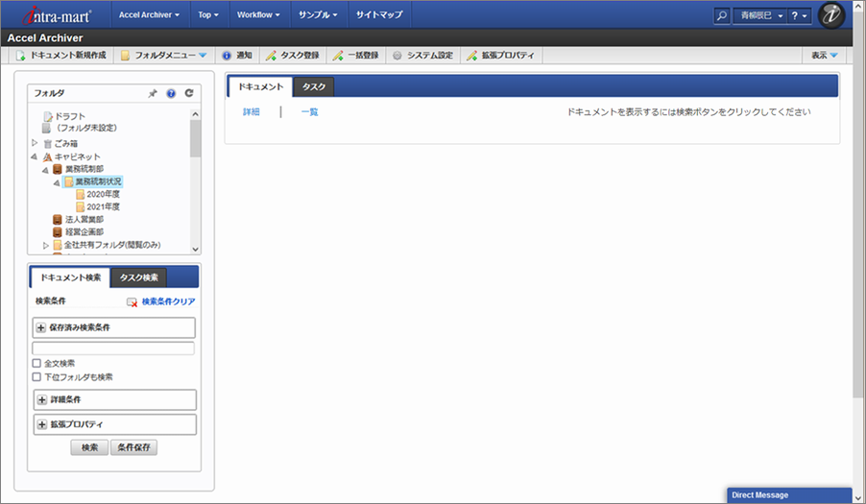Click the 2020年度 folder icon
The width and height of the screenshot is (866, 504).
(x=80, y=194)
